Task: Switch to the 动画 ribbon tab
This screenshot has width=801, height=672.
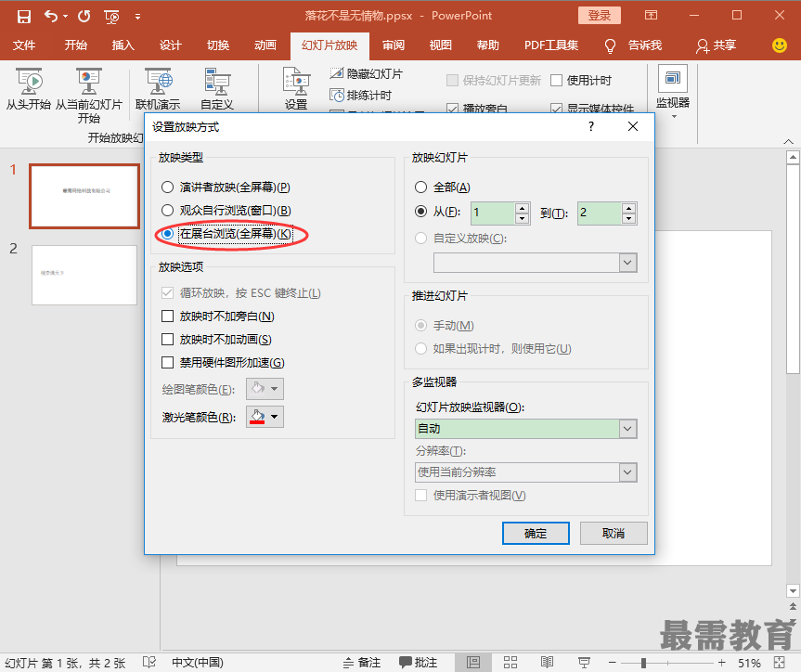Action: pos(265,45)
